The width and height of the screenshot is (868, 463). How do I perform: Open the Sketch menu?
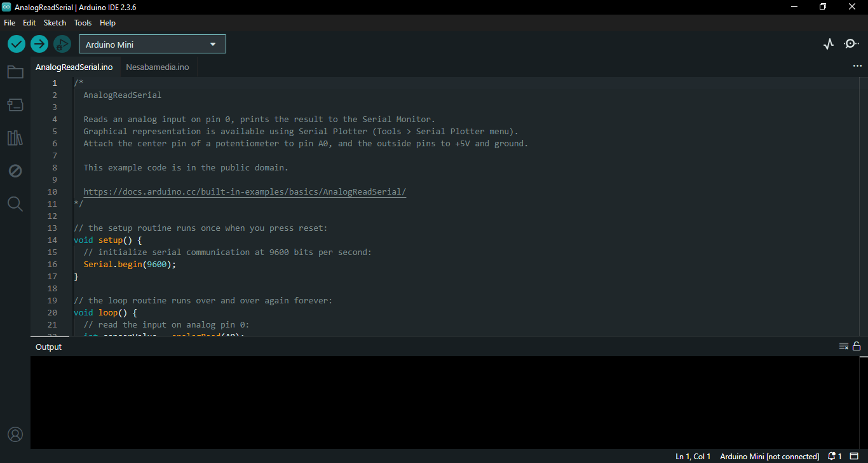pos(55,23)
